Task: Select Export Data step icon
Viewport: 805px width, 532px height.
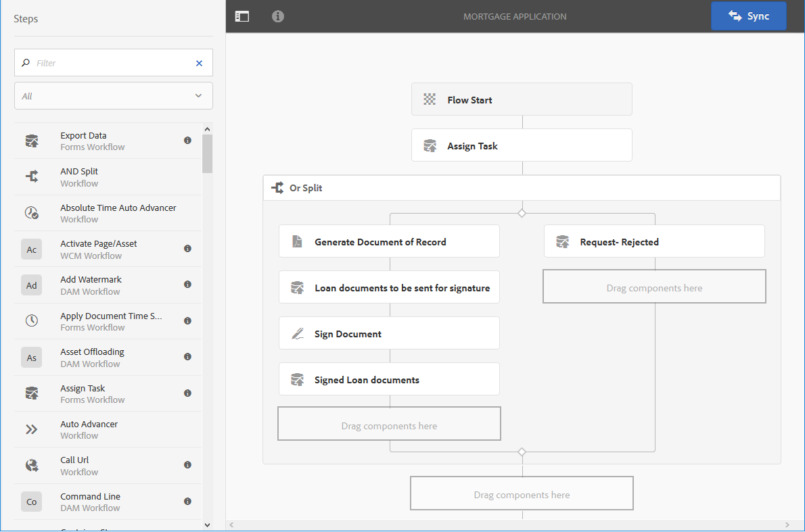Action: coord(32,141)
